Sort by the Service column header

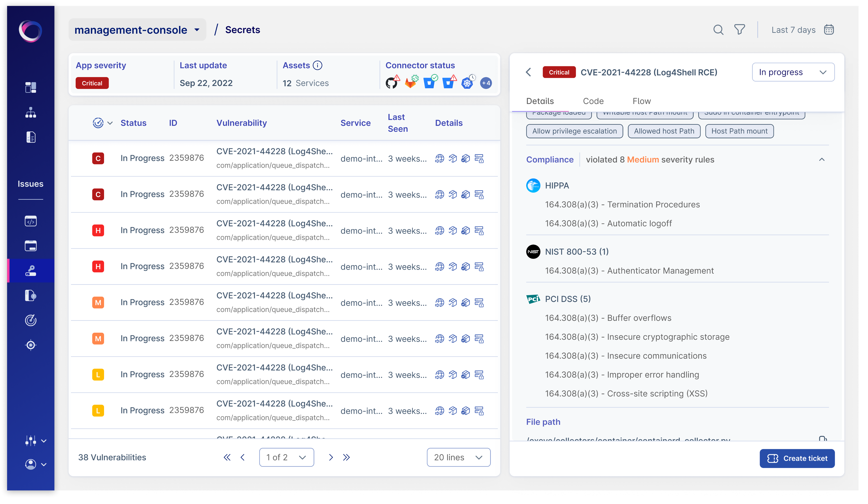point(355,123)
